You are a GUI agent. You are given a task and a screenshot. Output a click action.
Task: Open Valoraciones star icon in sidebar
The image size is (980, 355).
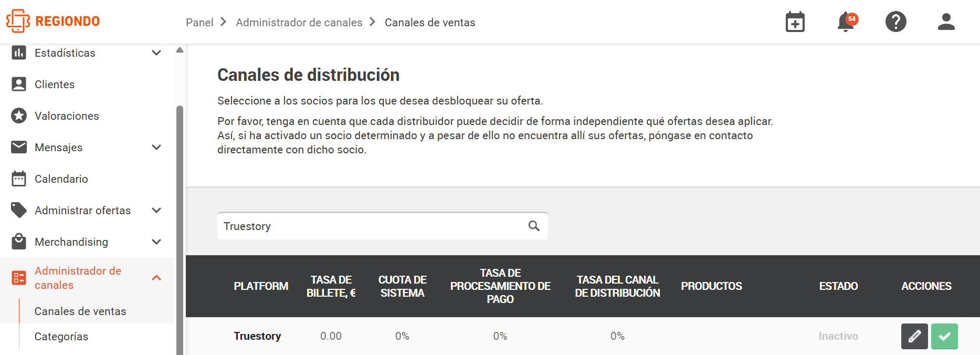(19, 116)
